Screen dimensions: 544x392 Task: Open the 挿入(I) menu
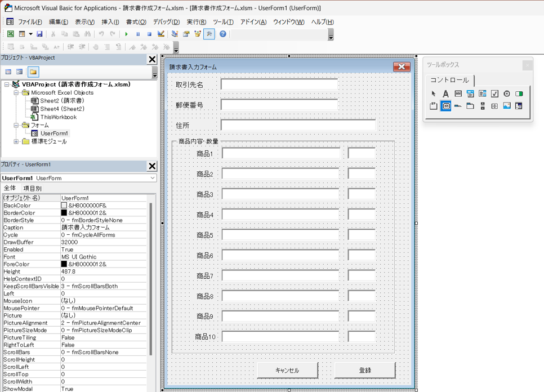coord(110,22)
